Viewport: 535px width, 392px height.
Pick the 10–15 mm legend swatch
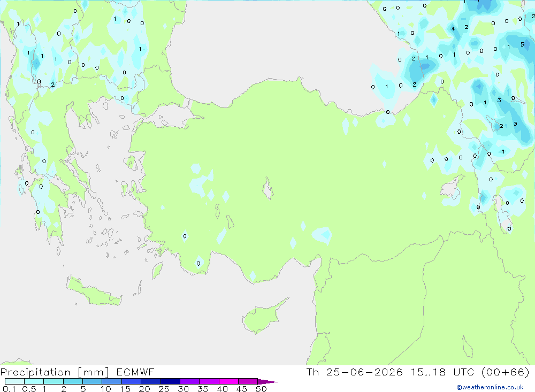click(x=112, y=381)
